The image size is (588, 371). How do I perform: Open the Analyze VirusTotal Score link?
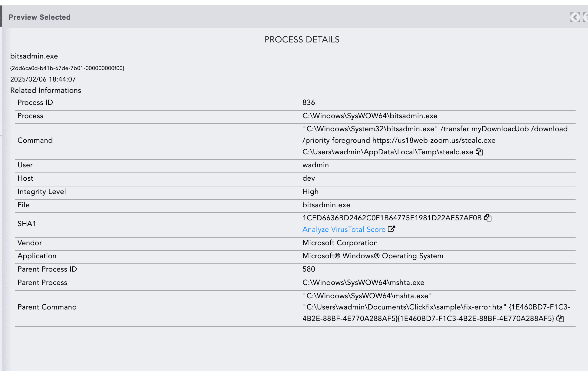coord(344,229)
